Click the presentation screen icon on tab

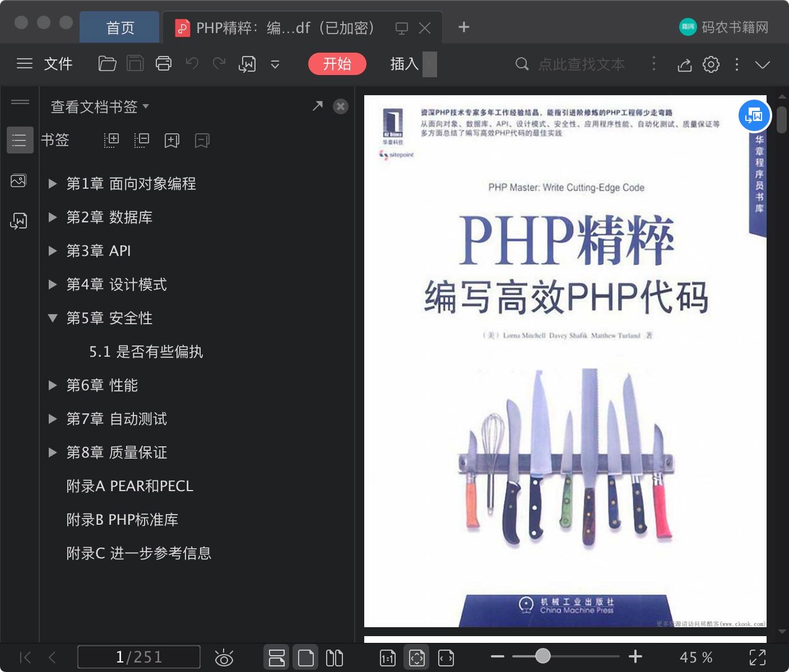(x=402, y=28)
